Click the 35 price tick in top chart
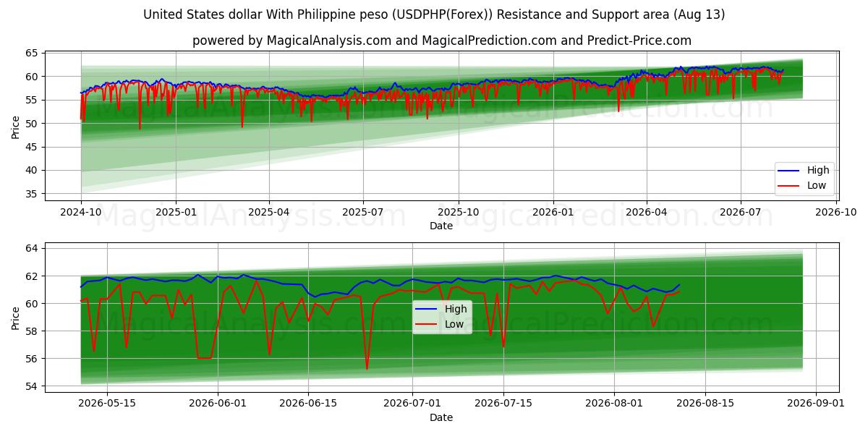Viewport: 868px width, 434px height. (x=32, y=194)
